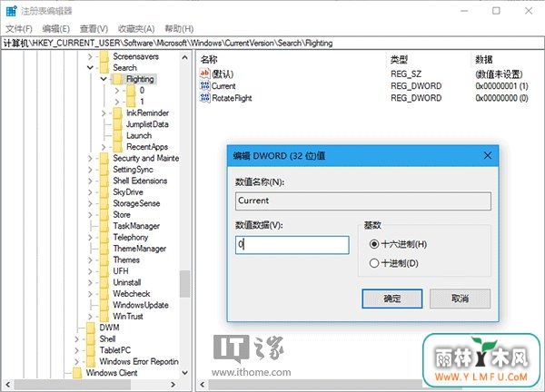Click the Search folder icon
The width and height of the screenshot is (545, 392).
pyautogui.click(x=104, y=68)
